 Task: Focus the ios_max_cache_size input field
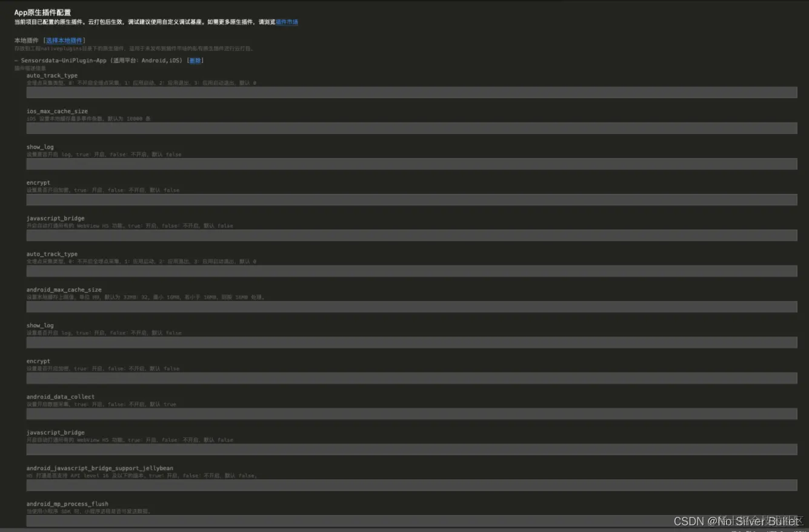(x=411, y=128)
